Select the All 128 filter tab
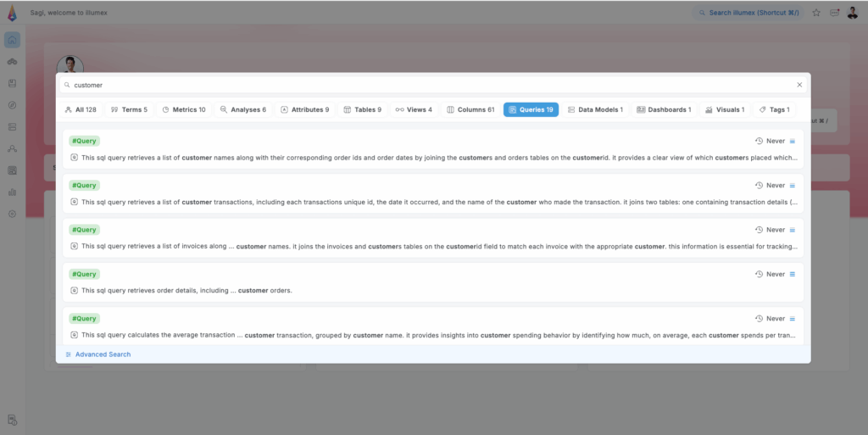868x435 pixels. tap(81, 109)
